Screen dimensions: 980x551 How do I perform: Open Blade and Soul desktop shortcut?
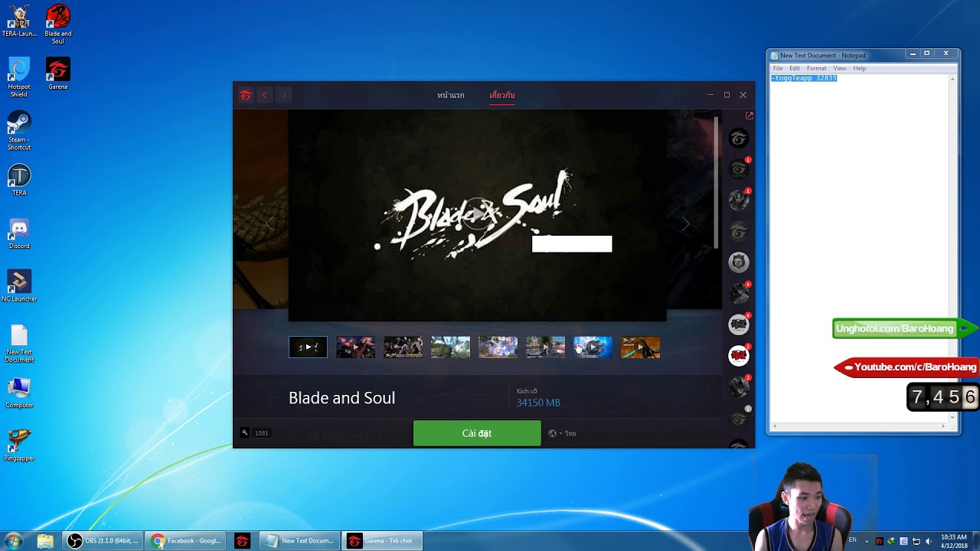(x=58, y=24)
